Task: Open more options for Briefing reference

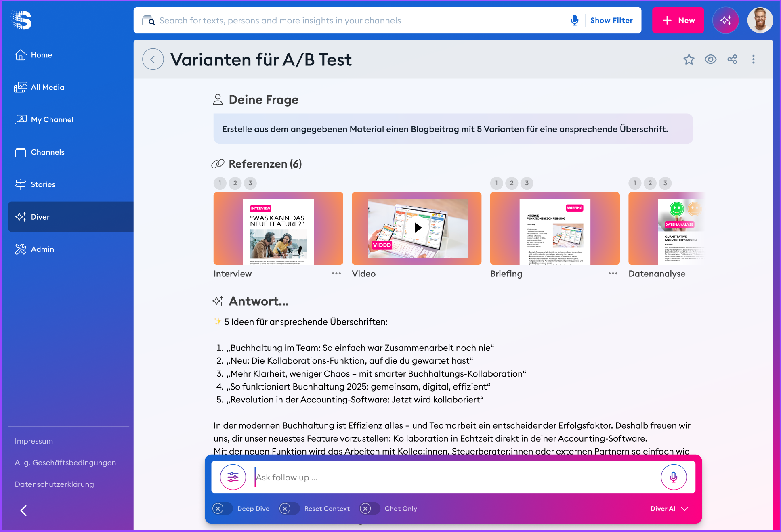Action: 613,274
